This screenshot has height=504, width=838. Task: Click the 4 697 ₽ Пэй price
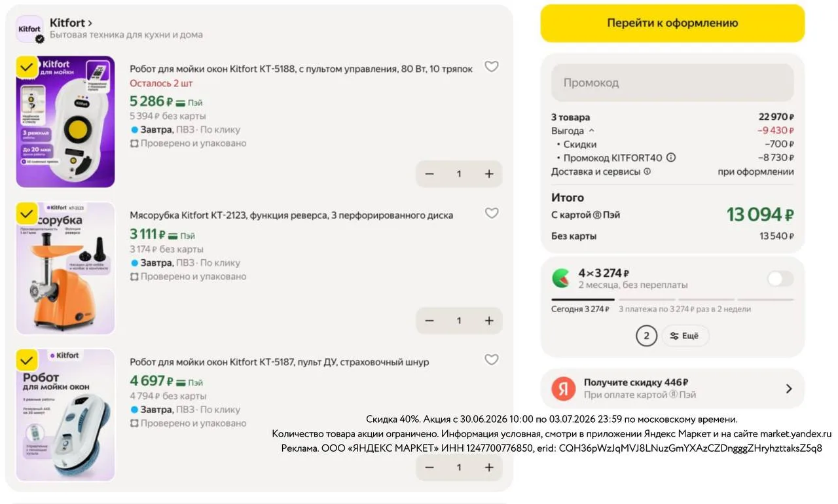(x=166, y=381)
